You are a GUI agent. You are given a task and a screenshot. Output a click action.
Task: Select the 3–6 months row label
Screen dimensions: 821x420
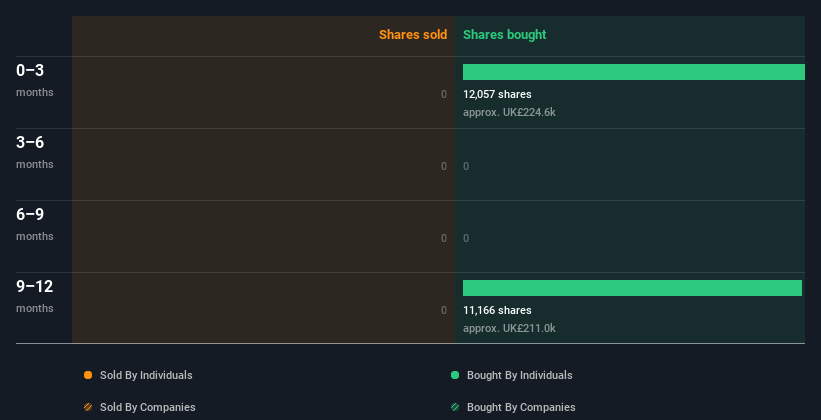35,152
